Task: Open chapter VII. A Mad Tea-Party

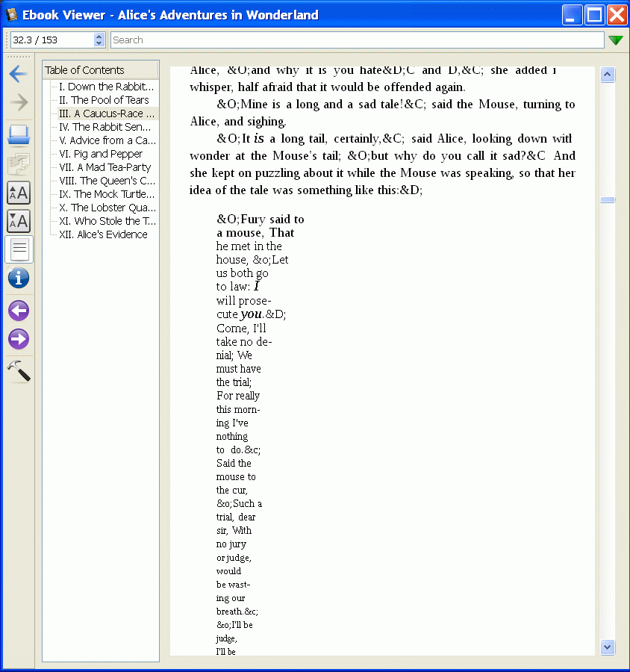Action: pos(105,167)
